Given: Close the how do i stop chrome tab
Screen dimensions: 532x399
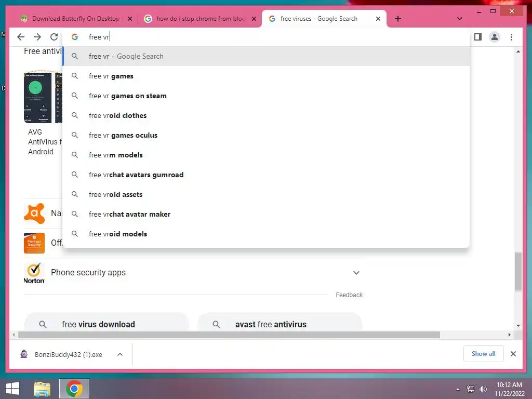Looking at the screenshot, I should [254, 19].
